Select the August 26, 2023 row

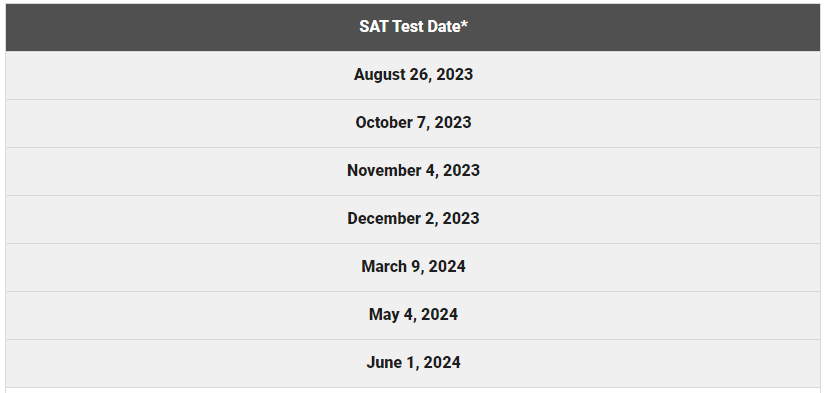point(413,75)
